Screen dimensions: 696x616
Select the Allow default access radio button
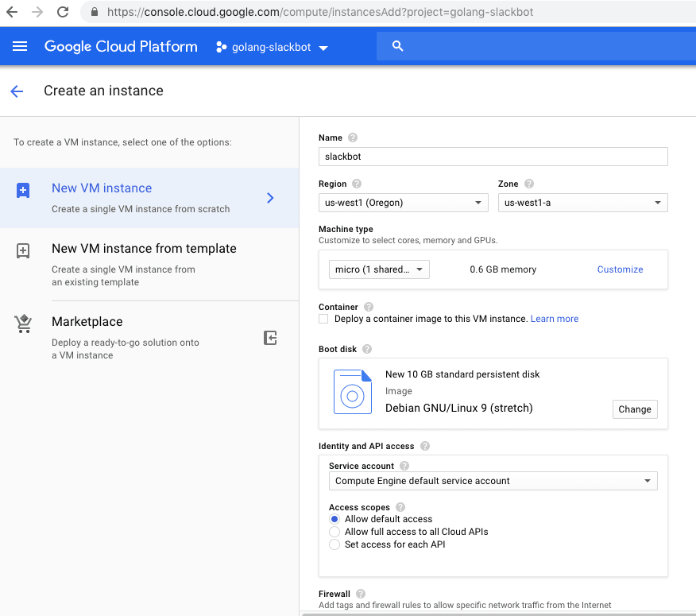tap(334, 519)
